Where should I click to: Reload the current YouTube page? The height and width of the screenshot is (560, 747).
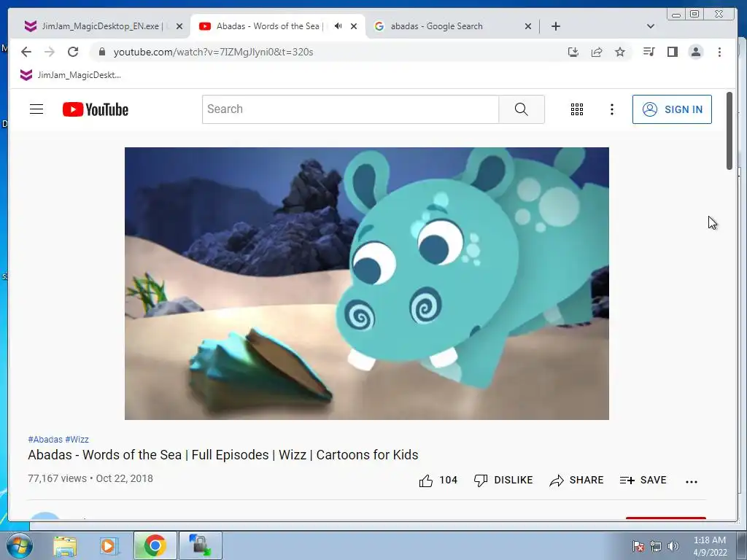click(x=73, y=52)
